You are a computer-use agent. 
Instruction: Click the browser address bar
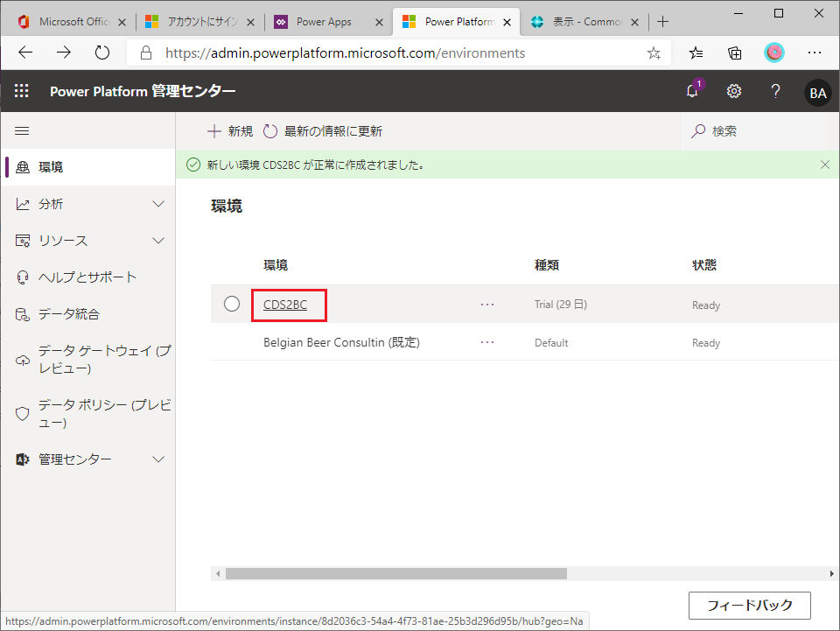pyautogui.click(x=399, y=53)
